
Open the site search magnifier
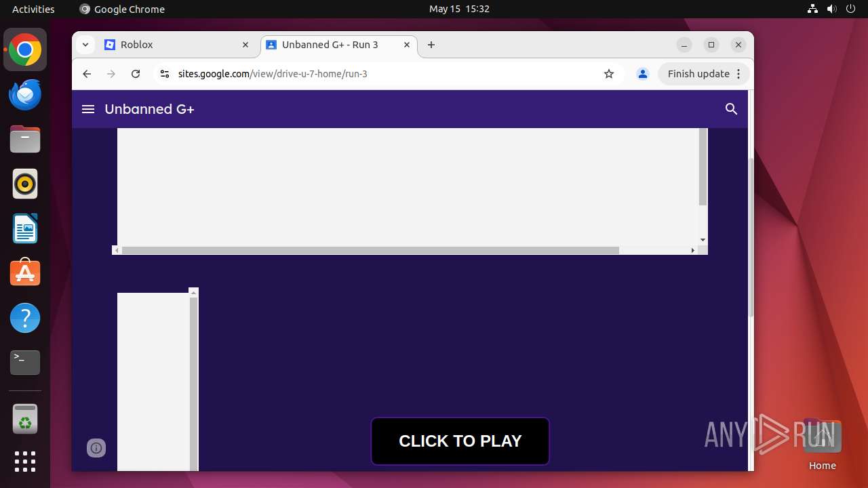(731, 109)
